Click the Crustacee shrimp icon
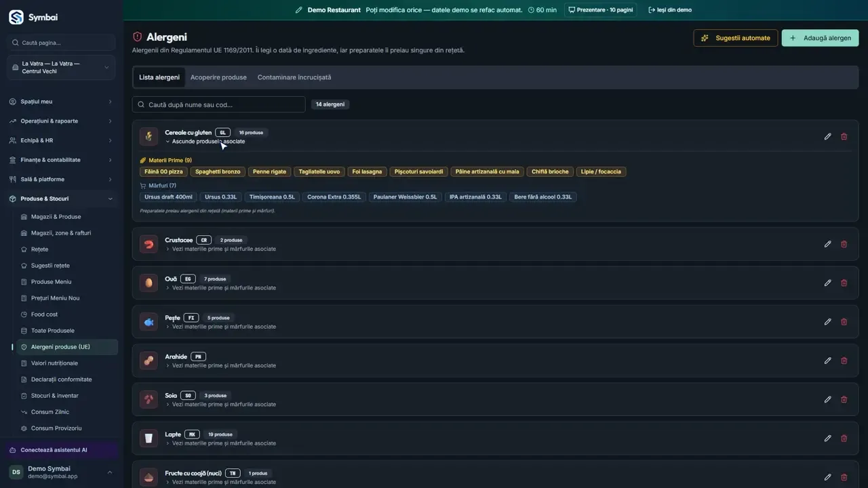The width and height of the screenshot is (868, 488). pos(149,244)
